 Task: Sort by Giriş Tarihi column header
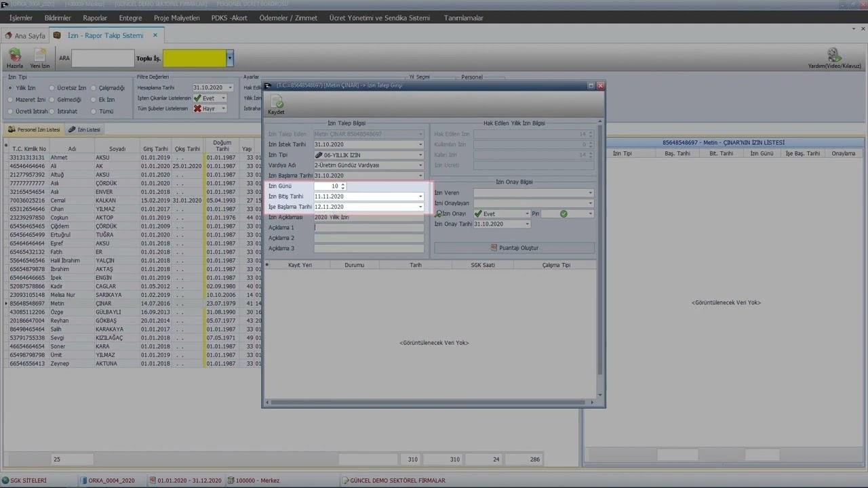pyautogui.click(x=155, y=149)
